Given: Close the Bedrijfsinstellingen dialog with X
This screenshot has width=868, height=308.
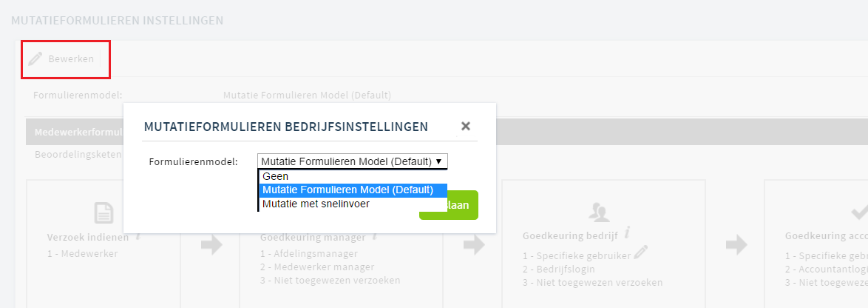Looking at the screenshot, I should (x=466, y=127).
